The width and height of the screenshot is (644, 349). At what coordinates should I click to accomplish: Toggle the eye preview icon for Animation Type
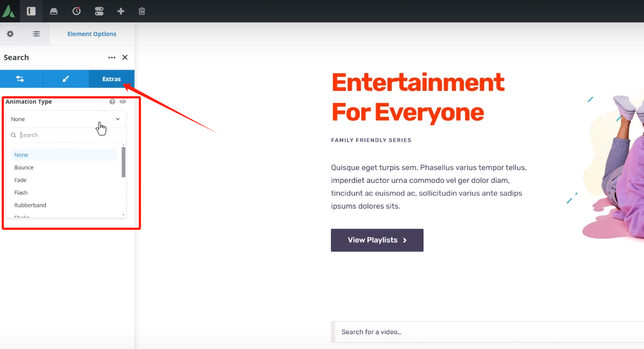(x=123, y=102)
